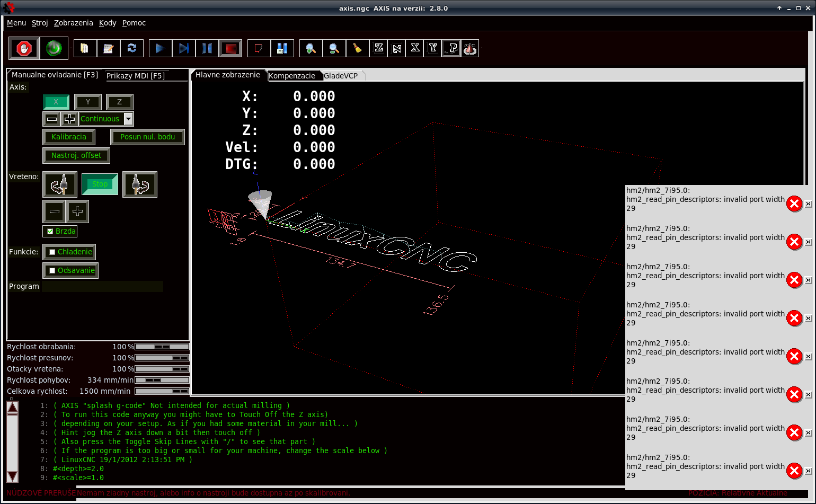
Task: Dismiss the bottom hm2_7i95 error notification
Action: pyautogui.click(x=809, y=471)
